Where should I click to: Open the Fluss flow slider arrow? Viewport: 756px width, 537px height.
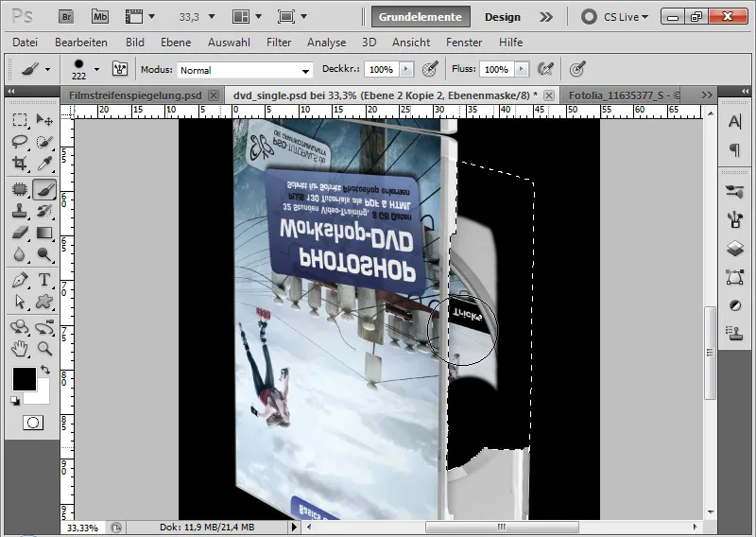tap(521, 69)
